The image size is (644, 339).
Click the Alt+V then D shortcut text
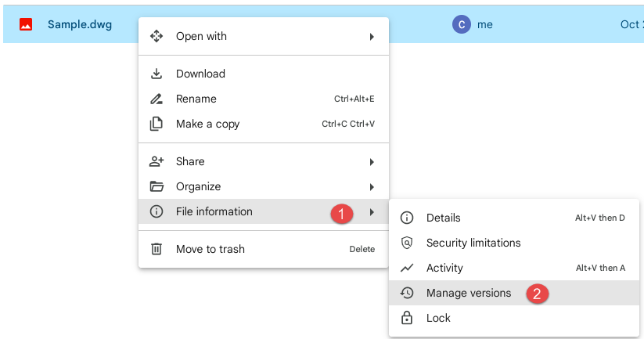600,218
